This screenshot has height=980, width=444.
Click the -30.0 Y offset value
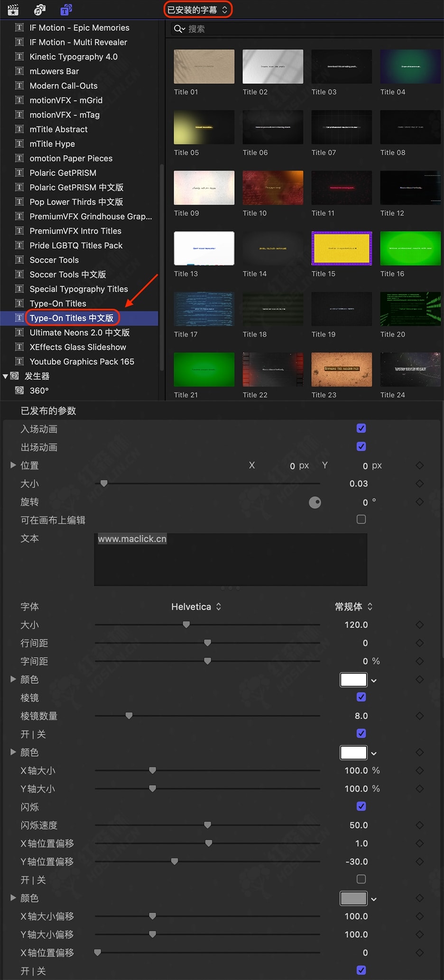point(357,861)
